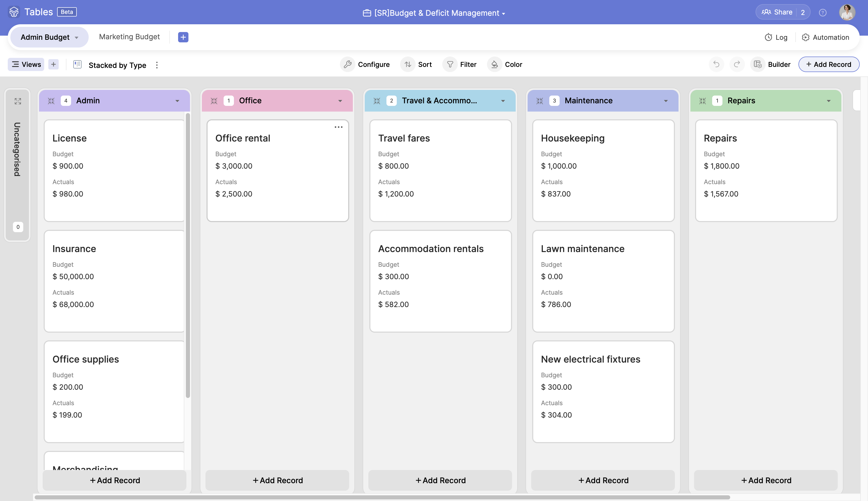The image size is (868, 501).
Task: Add Record in the Office stack
Action: (x=278, y=480)
